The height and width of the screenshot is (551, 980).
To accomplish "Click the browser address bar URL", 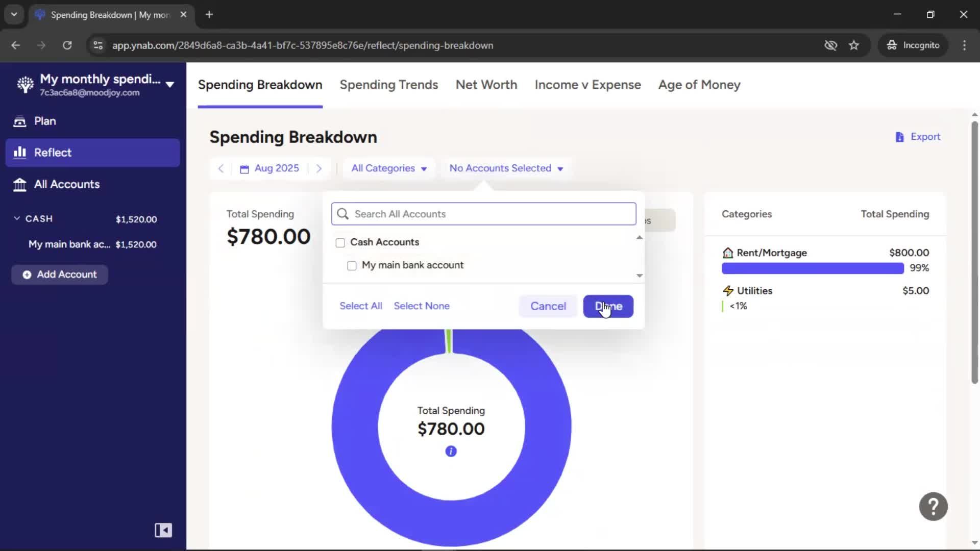I will [x=303, y=45].
